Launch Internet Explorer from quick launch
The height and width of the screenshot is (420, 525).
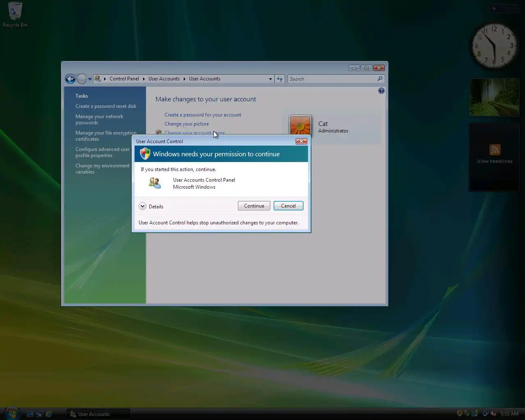[x=49, y=414]
